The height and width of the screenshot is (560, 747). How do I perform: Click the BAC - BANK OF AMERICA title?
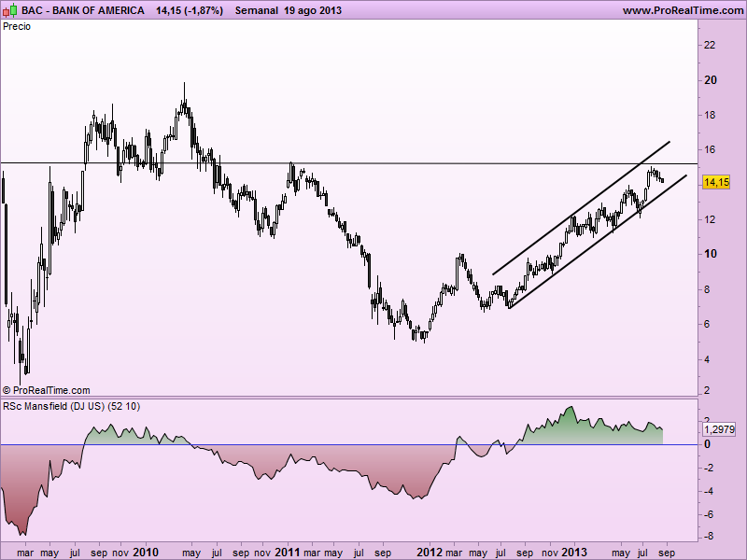(x=83, y=10)
